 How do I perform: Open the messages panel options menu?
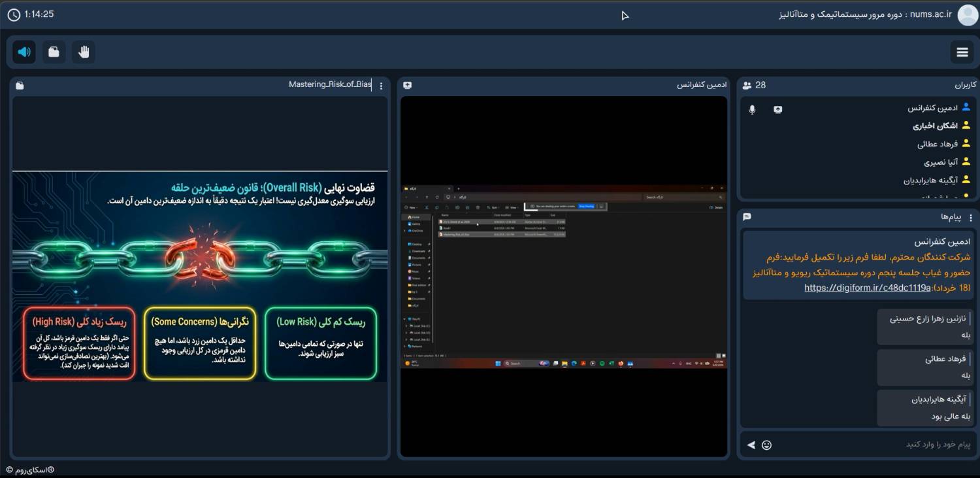[971, 217]
